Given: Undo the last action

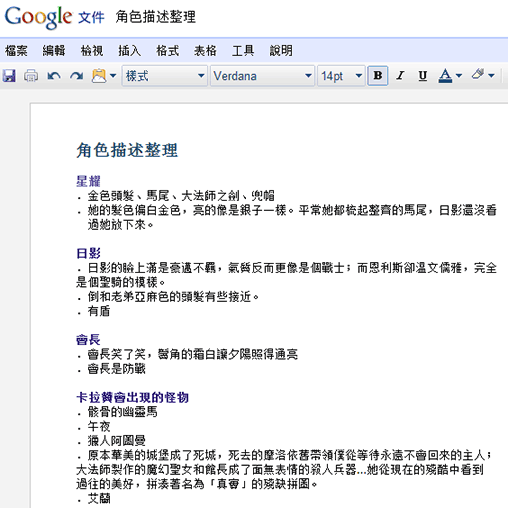Looking at the screenshot, I should 54,76.
